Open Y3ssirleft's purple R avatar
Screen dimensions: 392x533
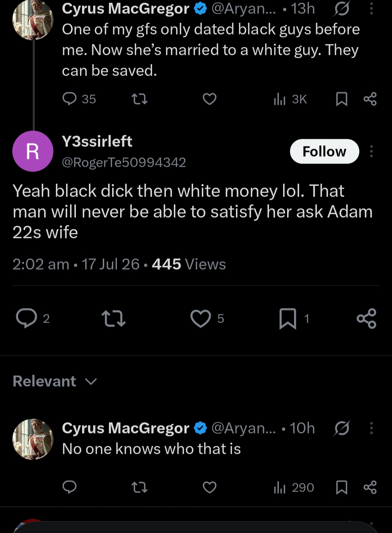pos(33,151)
